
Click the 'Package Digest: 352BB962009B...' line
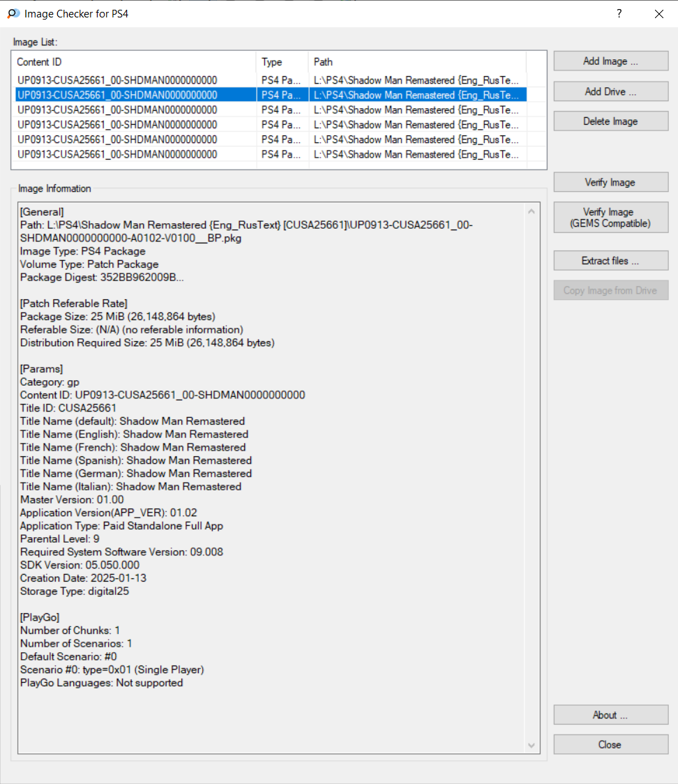coord(102,278)
